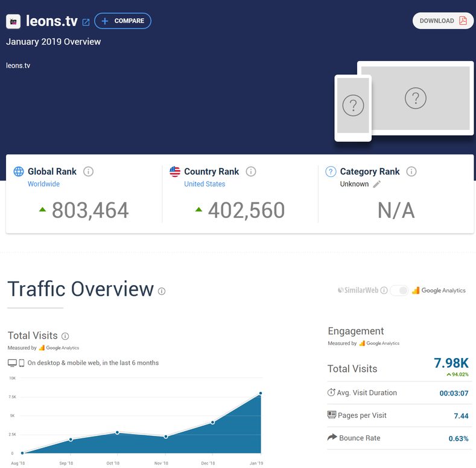Click the Category Rank question mark icon
476x468 pixels.
coord(330,171)
